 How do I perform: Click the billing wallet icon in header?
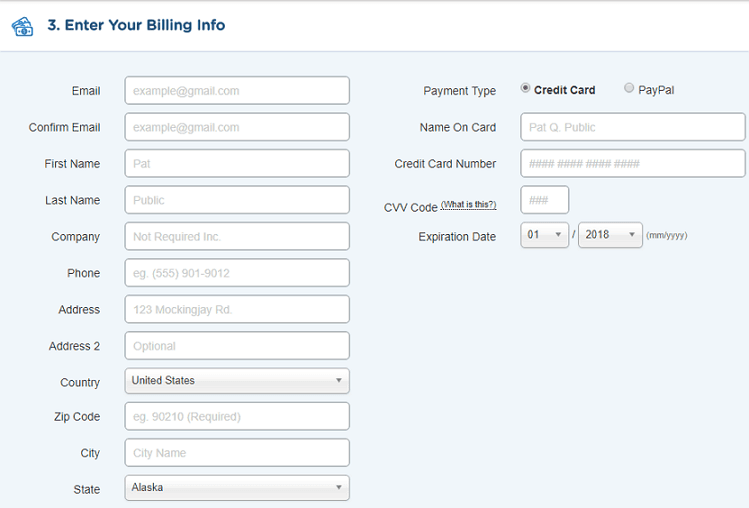[x=22, y=26]
